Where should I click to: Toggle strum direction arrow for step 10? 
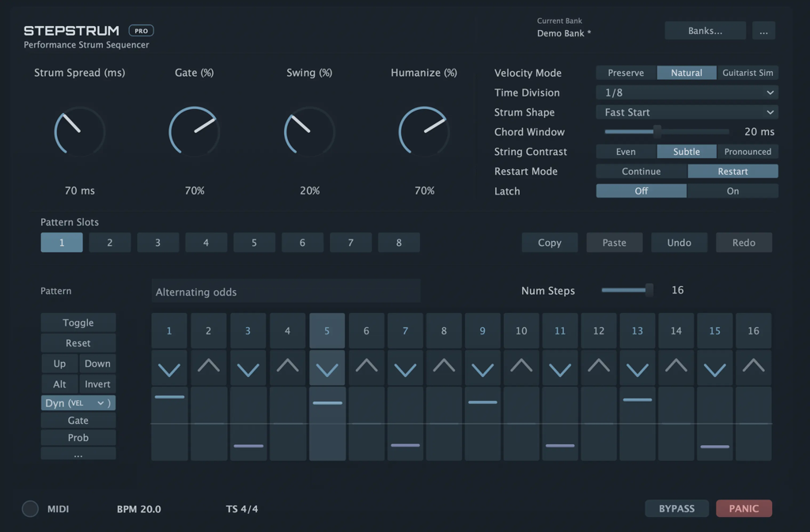tap(521, 368)
